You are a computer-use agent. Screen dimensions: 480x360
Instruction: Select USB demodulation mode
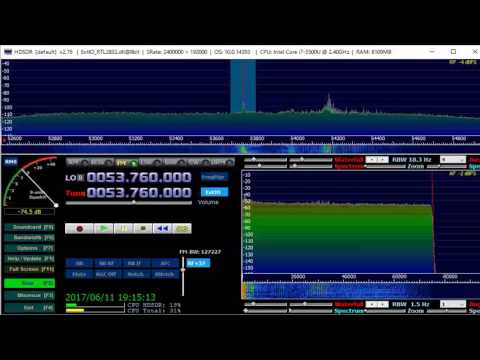pyautogui.click(x=174, y=163)
